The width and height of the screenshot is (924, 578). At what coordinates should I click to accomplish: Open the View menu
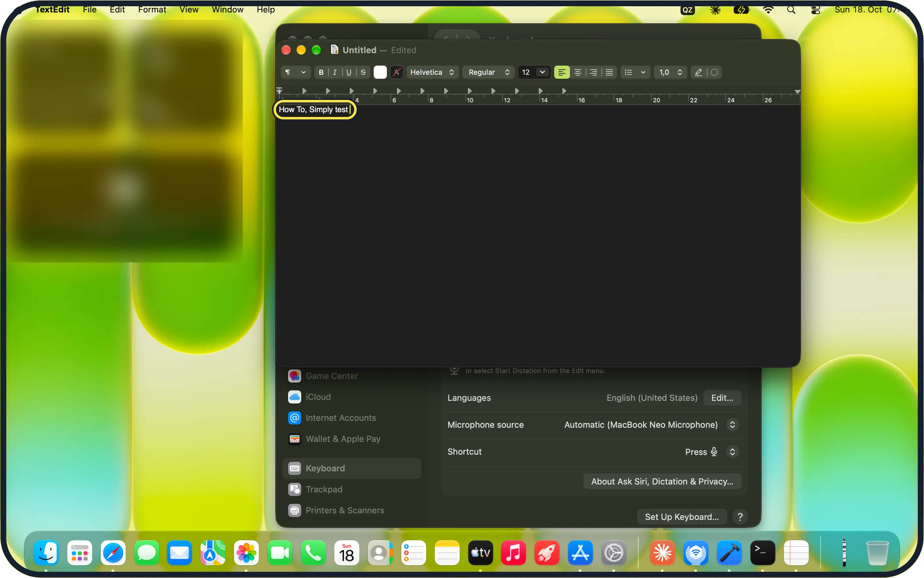tap(189, 10)
